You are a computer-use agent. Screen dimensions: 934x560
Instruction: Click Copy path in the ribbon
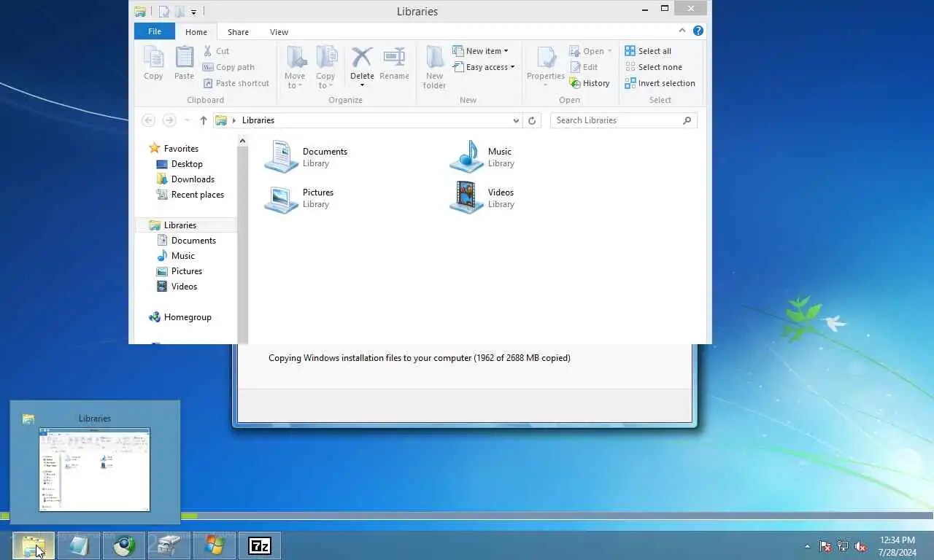click(228, 67)
